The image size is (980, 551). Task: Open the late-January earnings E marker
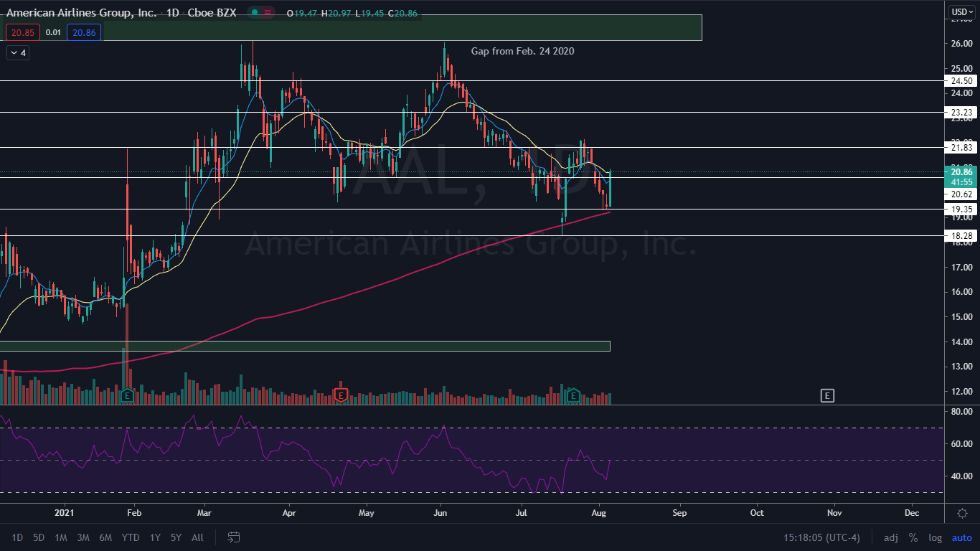point(127,395)
